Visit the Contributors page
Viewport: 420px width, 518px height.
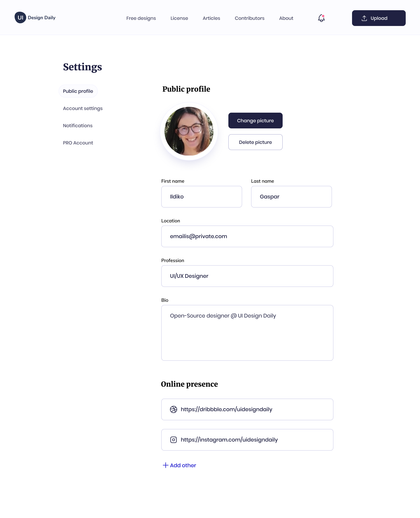[250, 18]
